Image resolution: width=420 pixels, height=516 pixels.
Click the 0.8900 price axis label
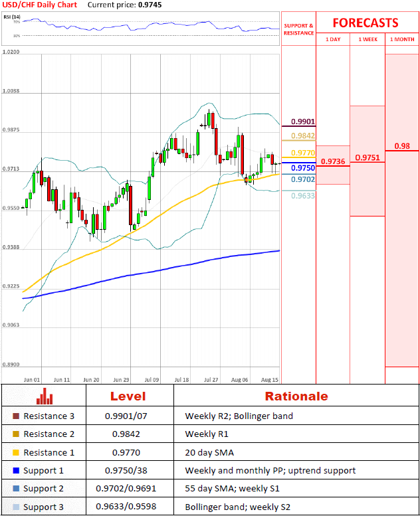(x=11, y=365)
